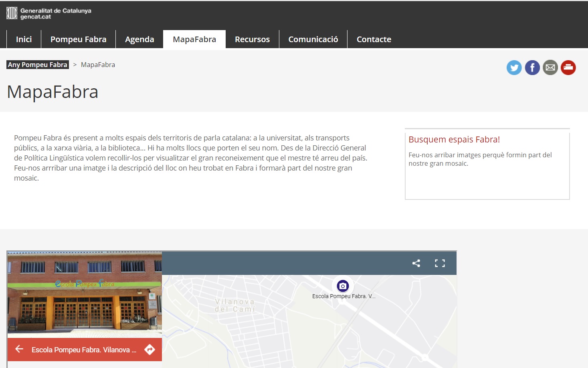Navigate to Recursos

252,39
